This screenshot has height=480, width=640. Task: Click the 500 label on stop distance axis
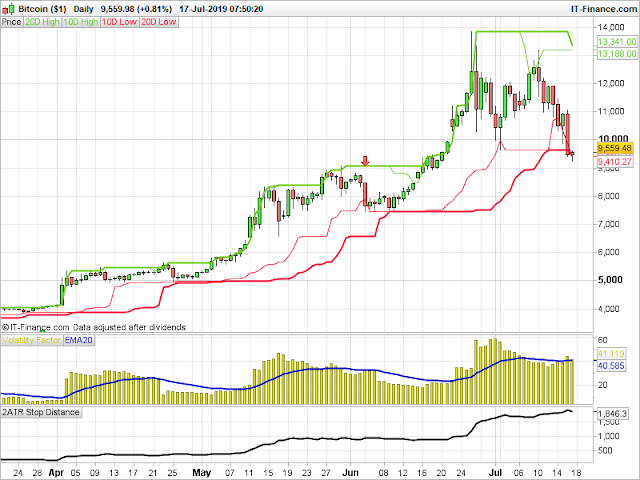click(x=605, y=451)
